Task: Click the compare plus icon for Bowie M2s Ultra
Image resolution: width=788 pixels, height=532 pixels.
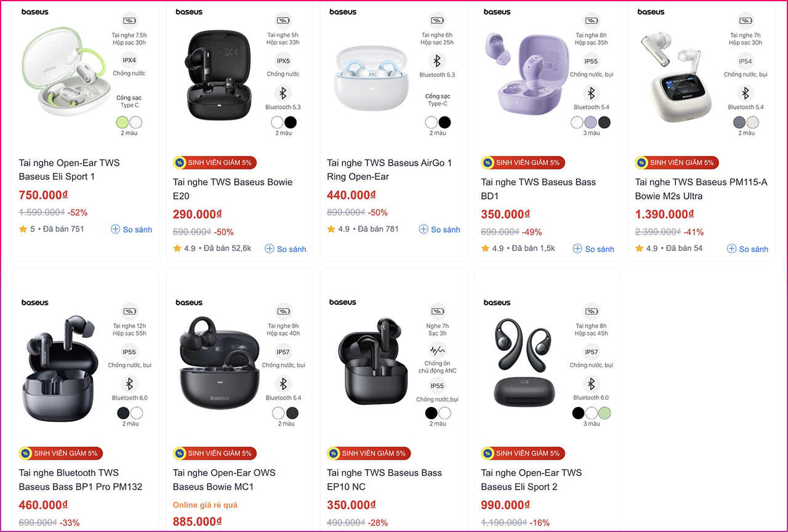Action: click(731, 249)
